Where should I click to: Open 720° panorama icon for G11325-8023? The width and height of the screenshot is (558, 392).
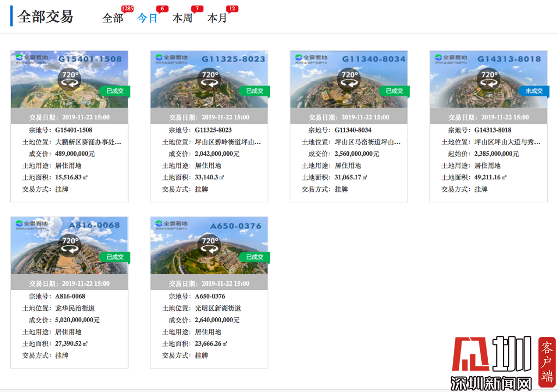[209, 79]
